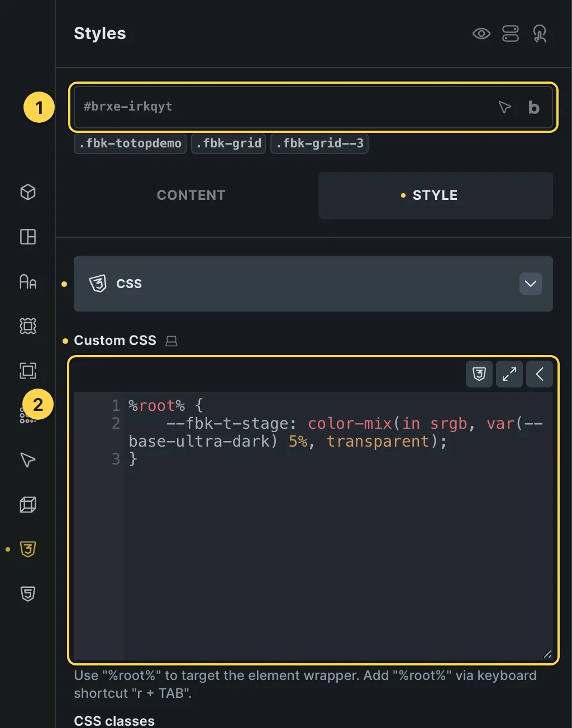Image resolution: width=572 pixels, height=728 pixels.
Task: Open the cursor pointer icon in sidebar
Action: point(28,460)
